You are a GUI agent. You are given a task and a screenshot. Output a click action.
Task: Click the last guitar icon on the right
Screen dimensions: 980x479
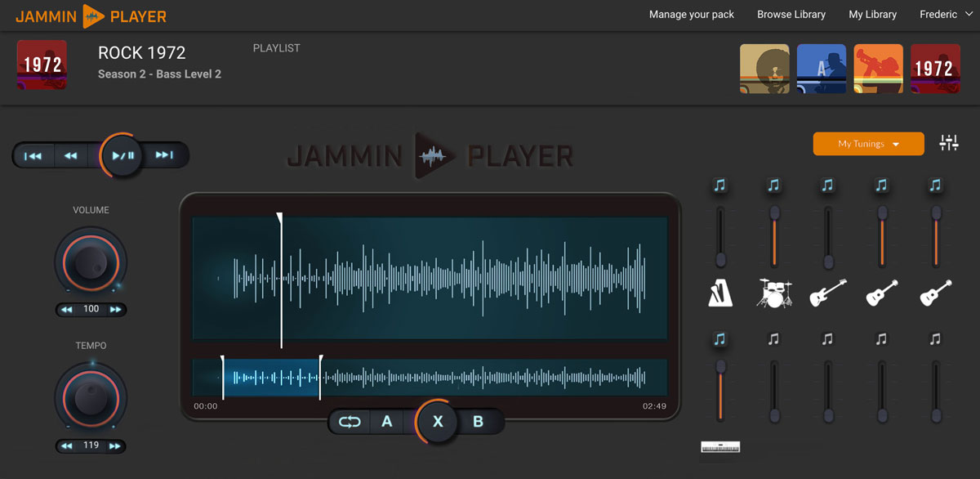click(936, 293)
